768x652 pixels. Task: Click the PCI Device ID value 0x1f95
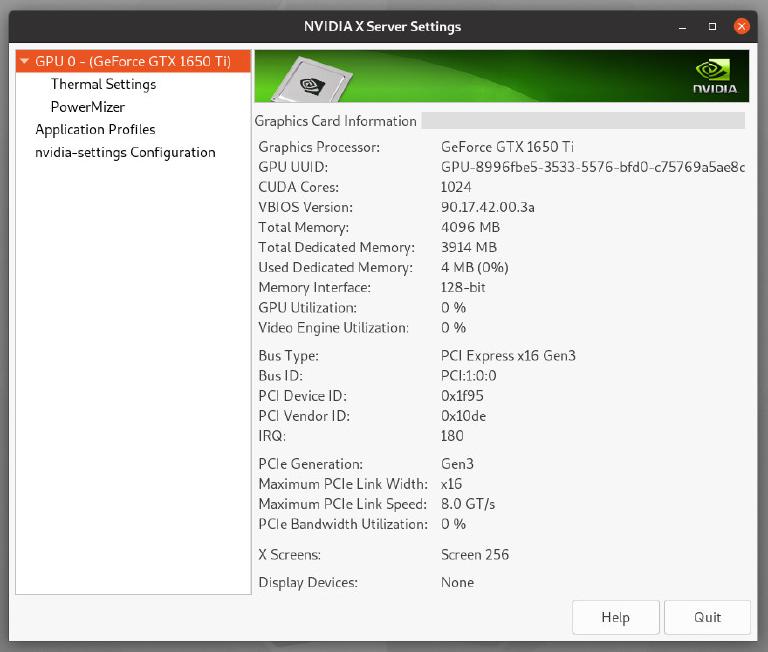(462, 396)
